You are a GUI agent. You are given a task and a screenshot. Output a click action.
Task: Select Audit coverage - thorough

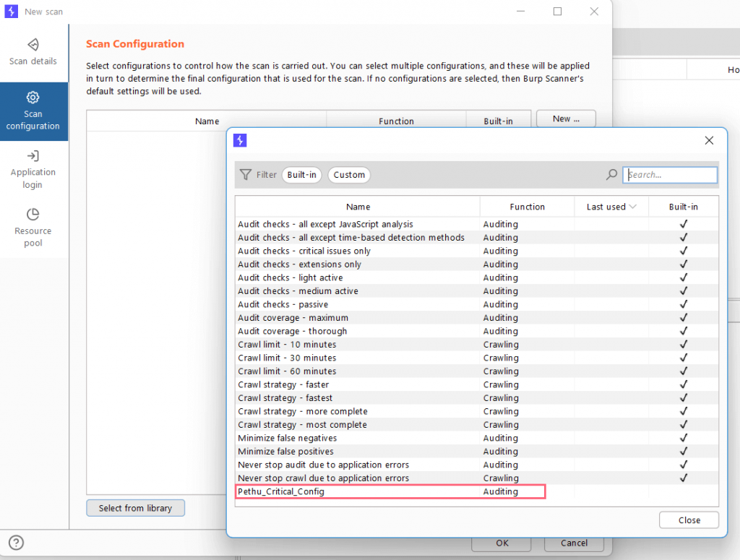point(477,331)
